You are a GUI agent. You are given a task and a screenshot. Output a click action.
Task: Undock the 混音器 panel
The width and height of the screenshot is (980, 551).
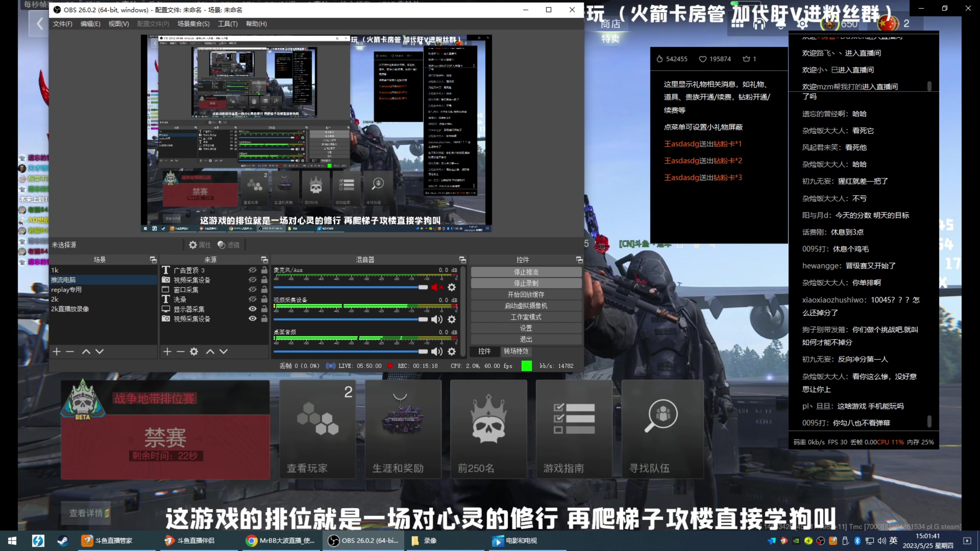coord(462,260)
